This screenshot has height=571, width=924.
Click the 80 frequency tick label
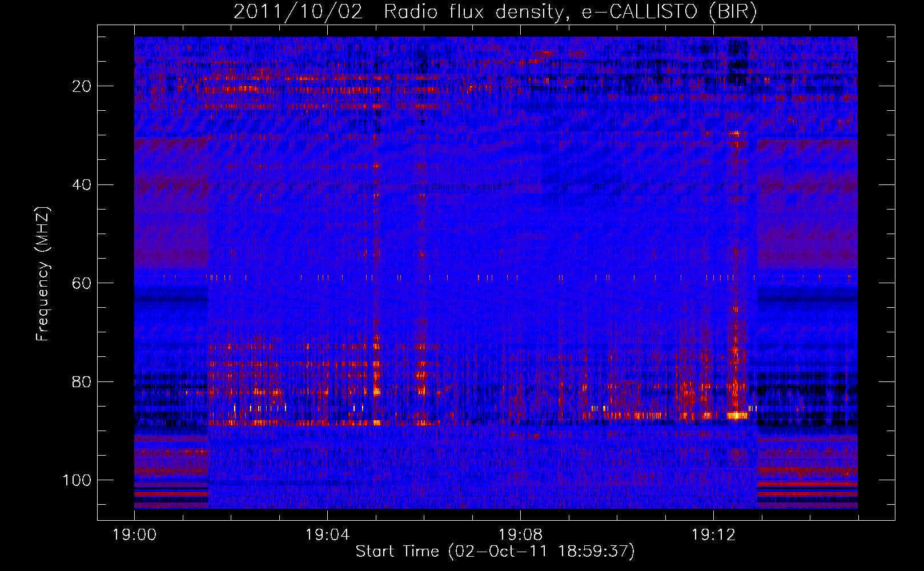82,382
